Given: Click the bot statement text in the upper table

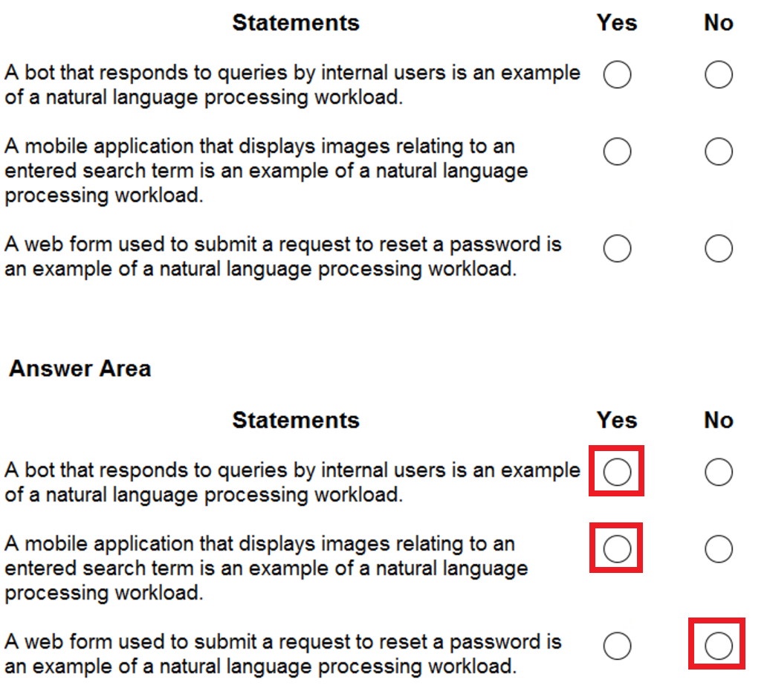Looking at the screenshot, I should [x=292, y=85].
